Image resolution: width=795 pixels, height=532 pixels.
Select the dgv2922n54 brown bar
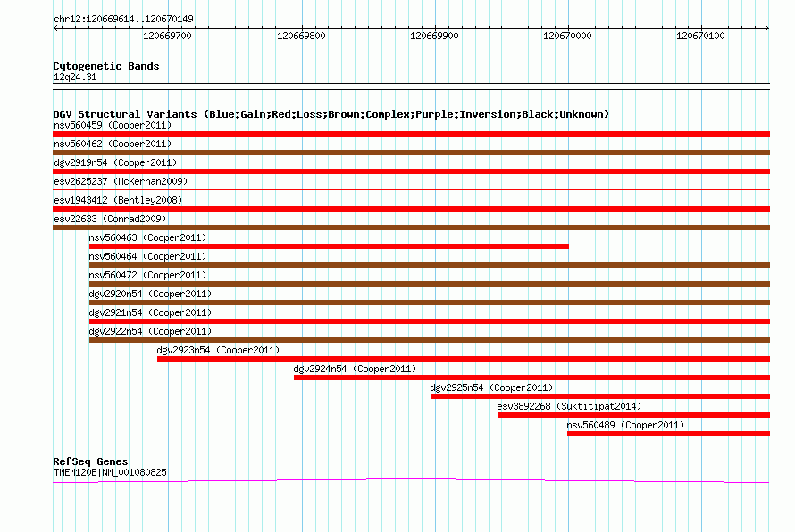(430, 340)
